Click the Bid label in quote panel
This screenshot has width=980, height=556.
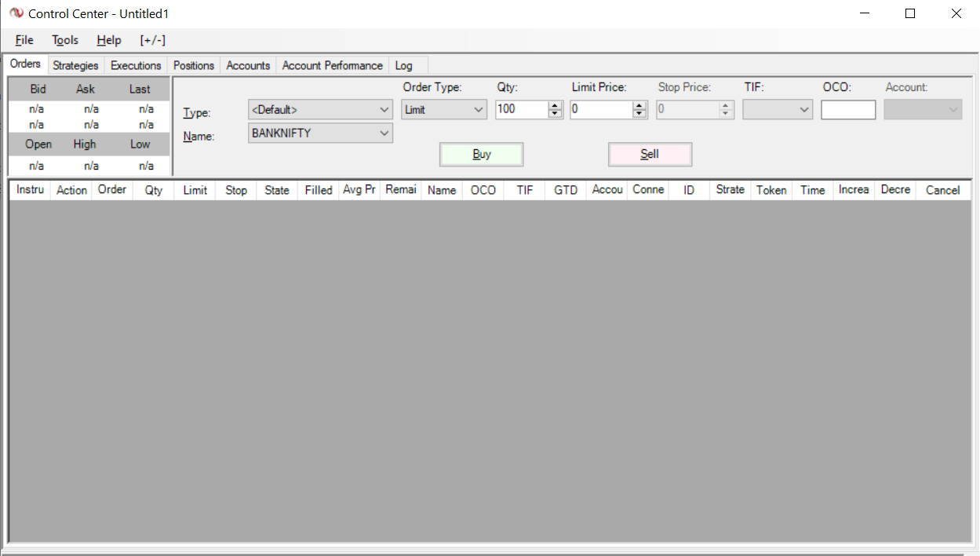pos(38,90)
